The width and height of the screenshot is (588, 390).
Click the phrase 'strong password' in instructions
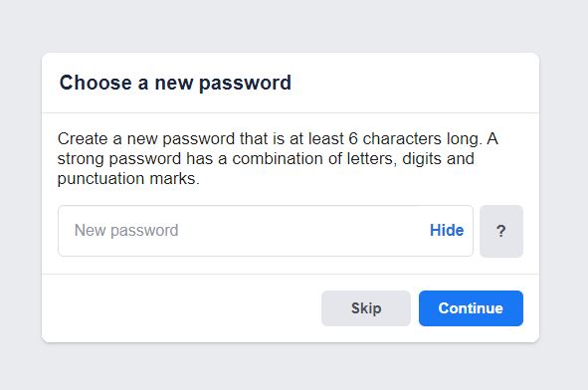(119, 159)
